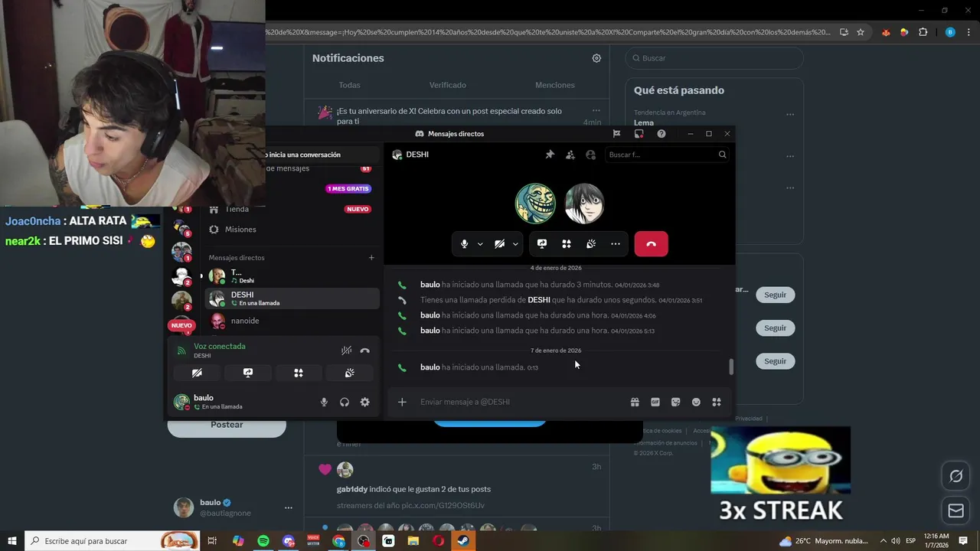This screenshot has width=980, height=551.
Task: Open X notifications settings gear
Action: click(596, 58)
